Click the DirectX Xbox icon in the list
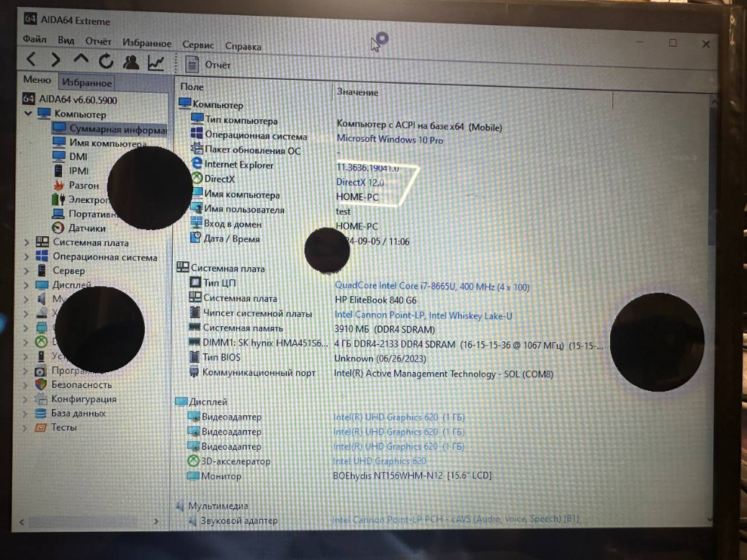 click(x=197, y=178)
